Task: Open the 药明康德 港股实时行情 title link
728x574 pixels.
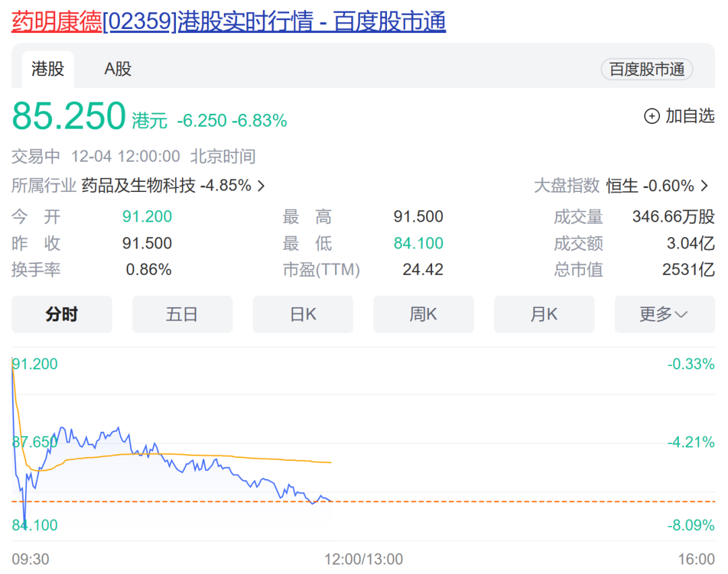Action: (229, 22)
